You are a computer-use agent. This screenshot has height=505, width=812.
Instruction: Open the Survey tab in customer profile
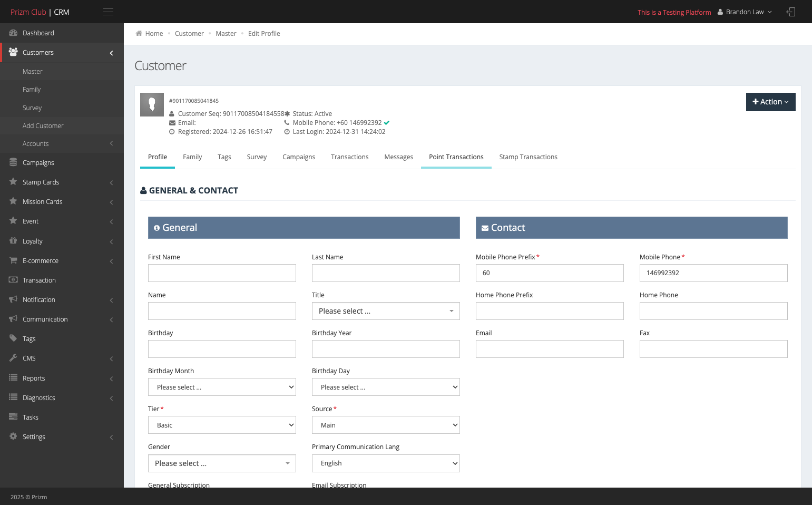pyautogui.click(x=257, y=157)
